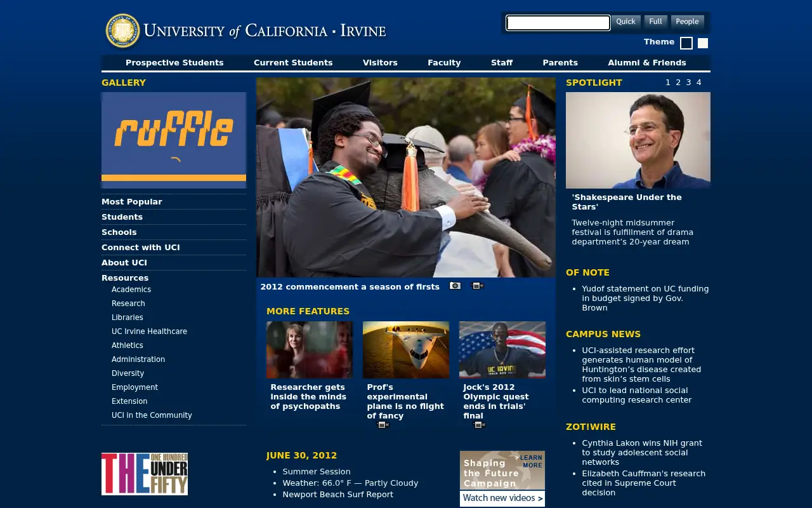The image size is (812, 508).
Task: Open the Olympic athlete flag thumbnail
Action: 502,350
